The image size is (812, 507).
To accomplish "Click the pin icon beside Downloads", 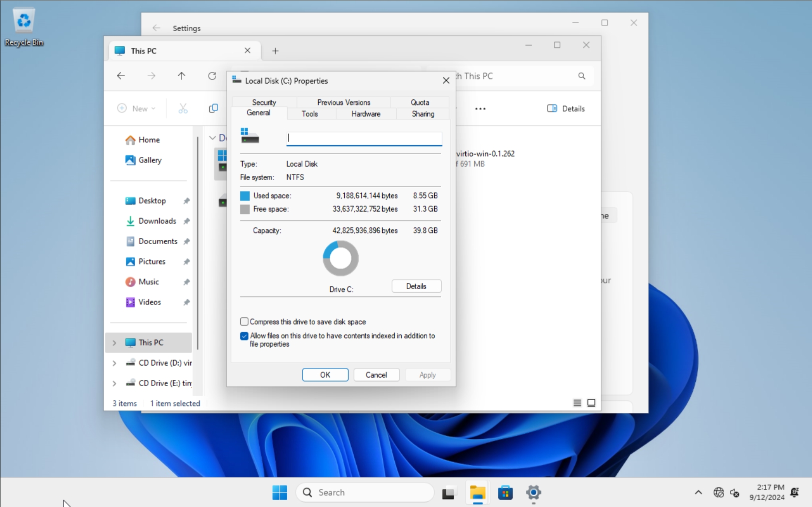I will tap(187, 221).
